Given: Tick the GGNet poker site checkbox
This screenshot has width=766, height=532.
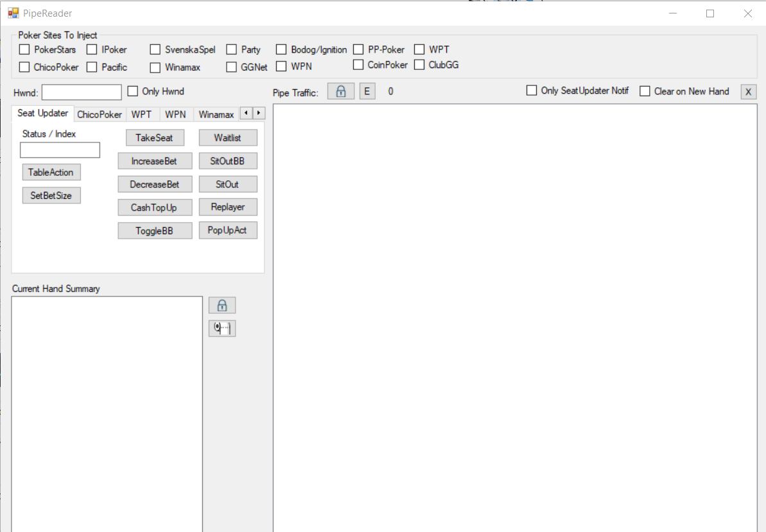Looking at the screenshot, I should [x=231, y=67].
